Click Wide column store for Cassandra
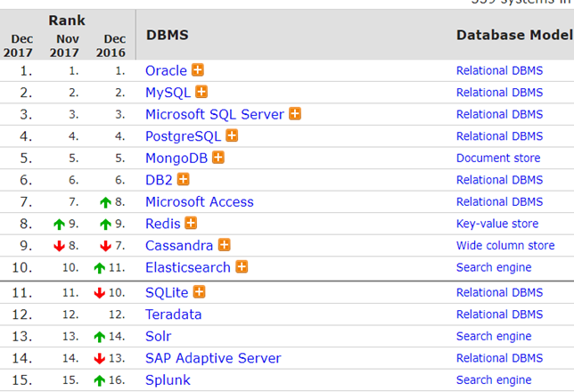 (505, 245)
